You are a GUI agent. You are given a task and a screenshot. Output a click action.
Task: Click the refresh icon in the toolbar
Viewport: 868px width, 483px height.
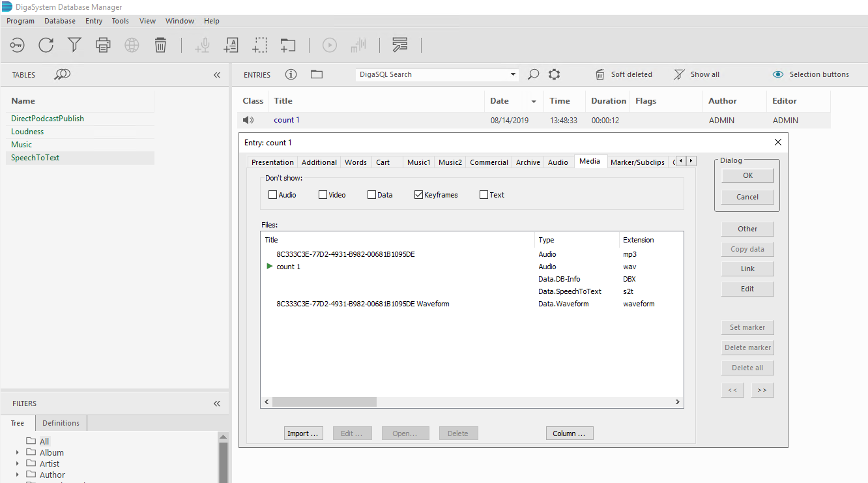46,45
